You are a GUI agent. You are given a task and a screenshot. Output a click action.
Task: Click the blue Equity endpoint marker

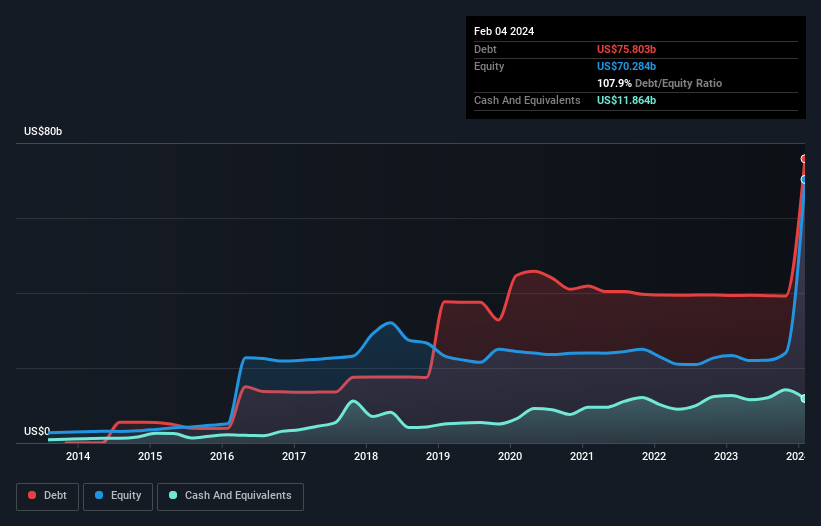(804, 180)
